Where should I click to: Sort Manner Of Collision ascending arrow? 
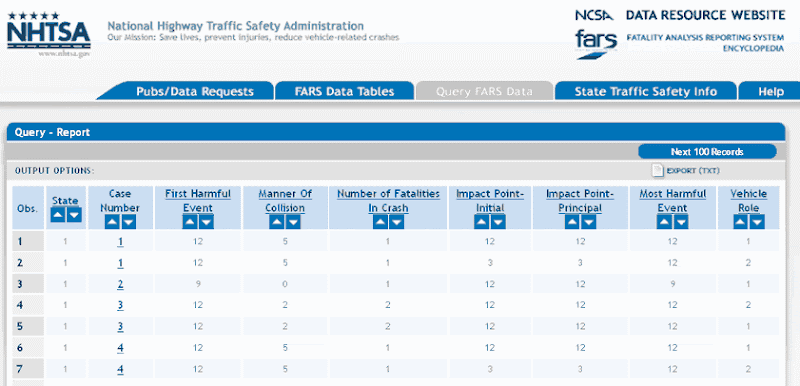pos(277,222)
